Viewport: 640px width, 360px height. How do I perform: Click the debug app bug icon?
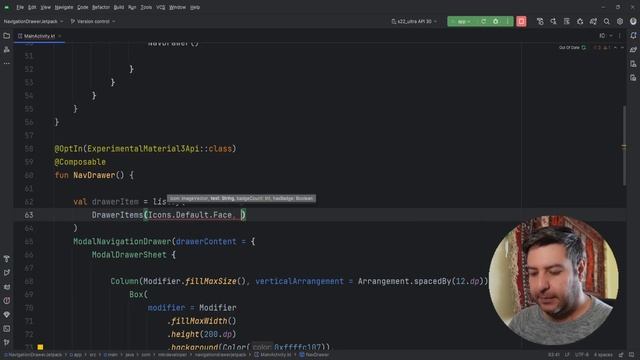pos(496,21)
